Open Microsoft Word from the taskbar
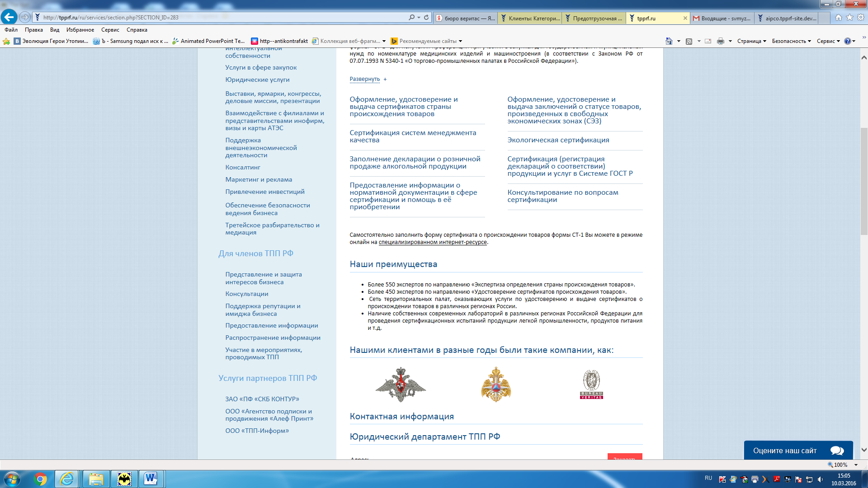The image size is (868, 488). (151, 479)
